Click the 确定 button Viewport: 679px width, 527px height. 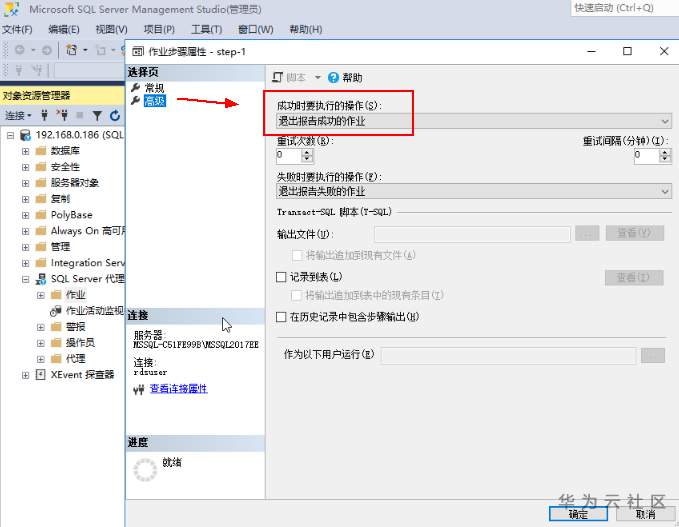point(578,514)
